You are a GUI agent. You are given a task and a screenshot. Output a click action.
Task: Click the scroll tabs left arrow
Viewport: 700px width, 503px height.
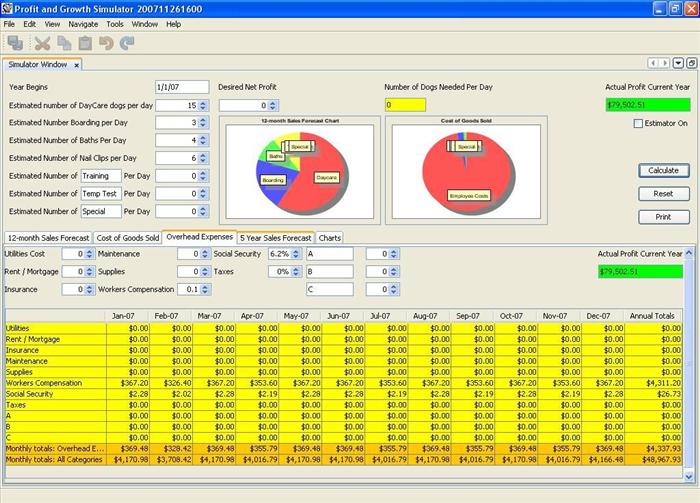[x=654, y=63]
